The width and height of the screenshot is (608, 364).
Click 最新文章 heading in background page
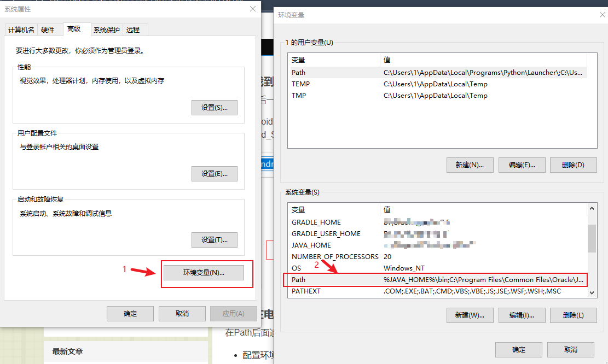click(67, 351)
